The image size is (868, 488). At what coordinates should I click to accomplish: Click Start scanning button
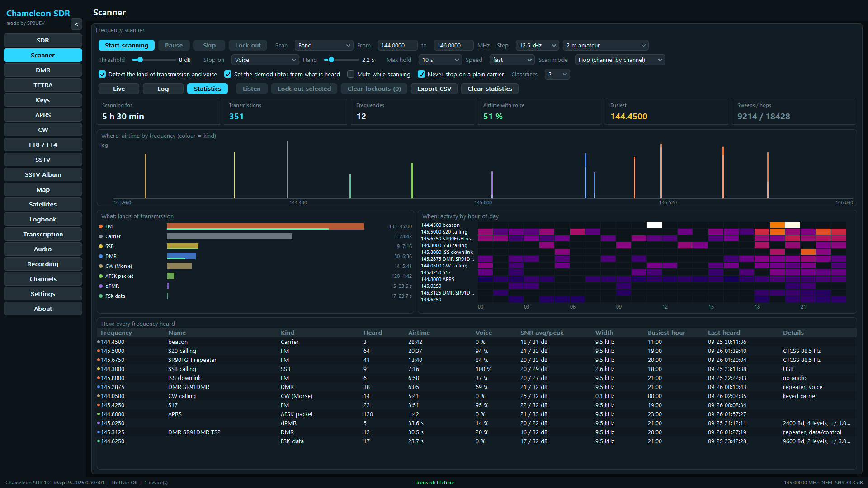[127, 46]
